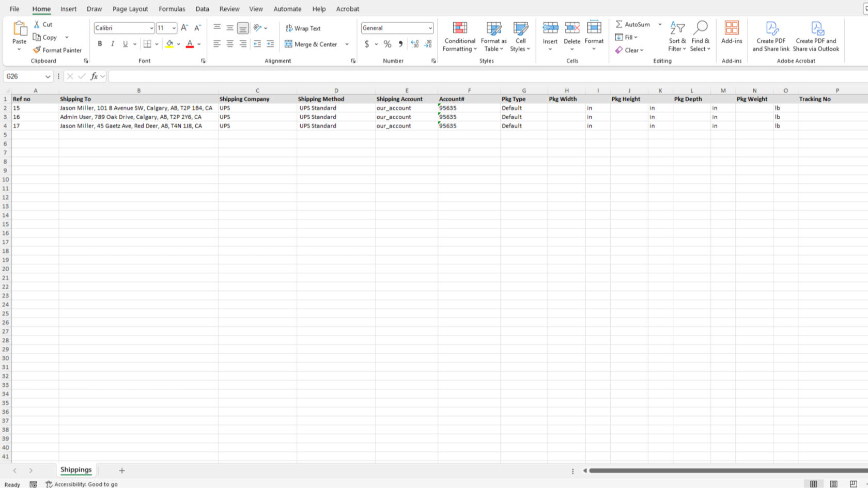Open Conditional Formatting icon in Styles

tap(460, 28)
